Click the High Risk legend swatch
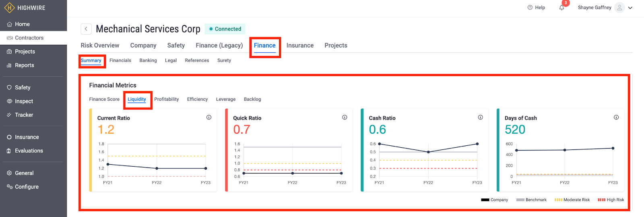Viewport: 644px width, 217px height. 601,200
